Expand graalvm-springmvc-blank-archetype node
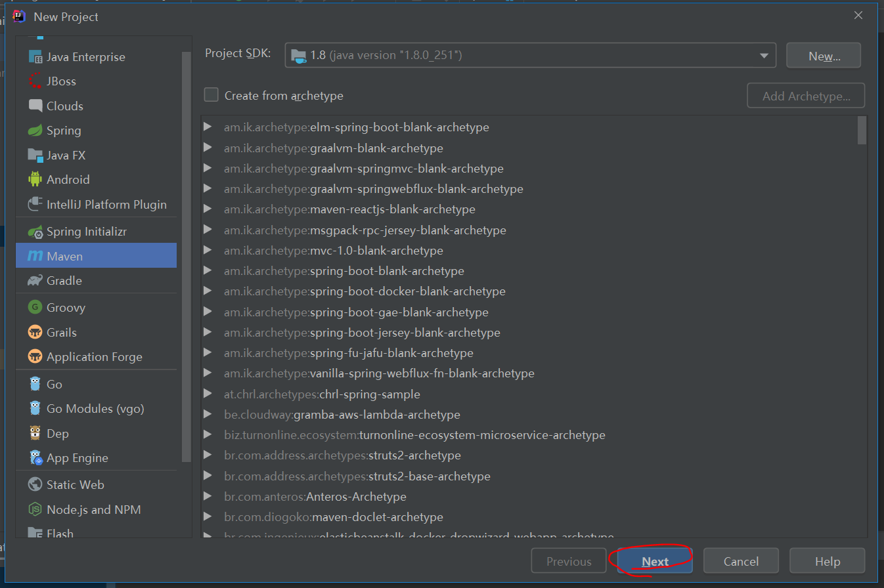Viewport: 884px width, 588px height. (x=208, y=168)
